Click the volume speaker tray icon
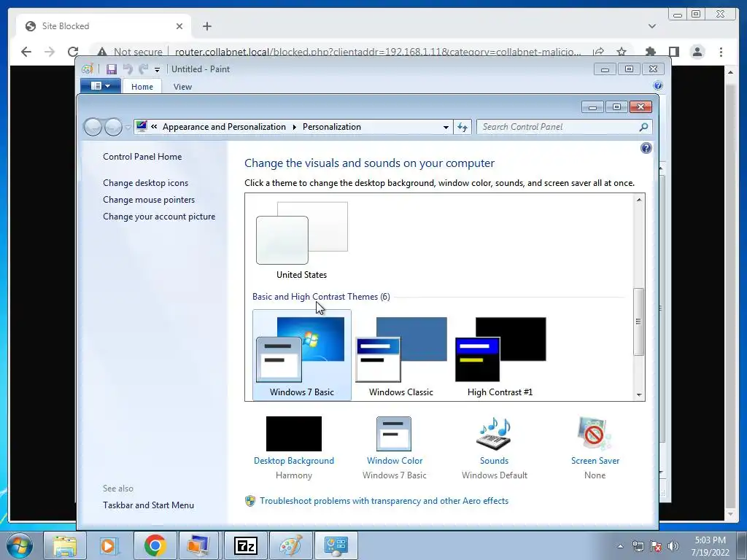Screen dimensions: 747x560 [x=673, y=546]
